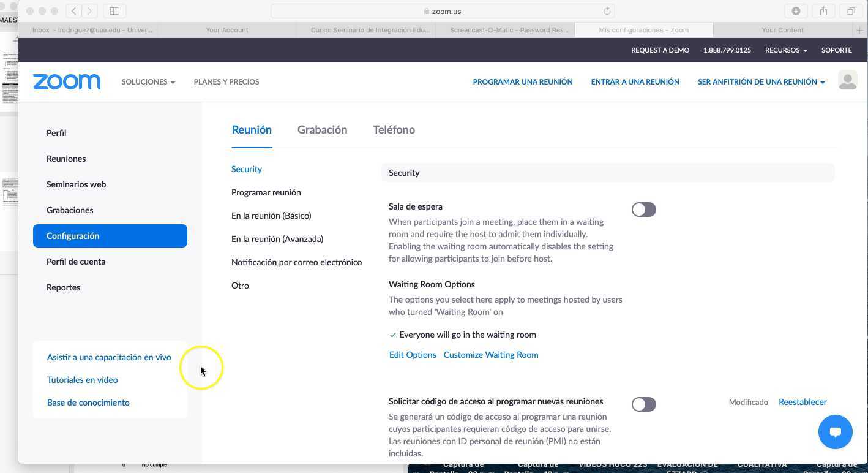Expand Ser anfitrión de una reunión menu

pyautogui.click(x=761, y=81)
